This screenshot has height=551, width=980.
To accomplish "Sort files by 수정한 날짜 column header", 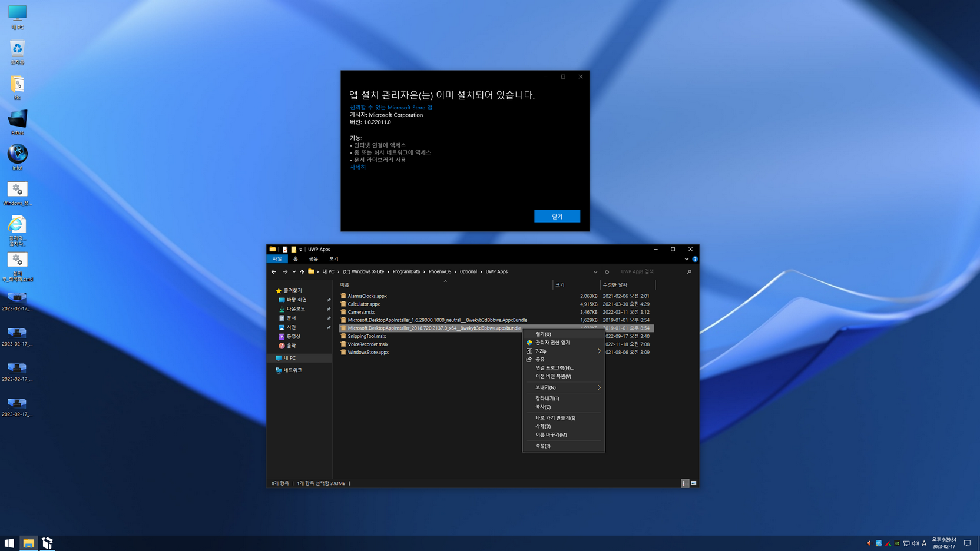I will (x=627, y=285).
